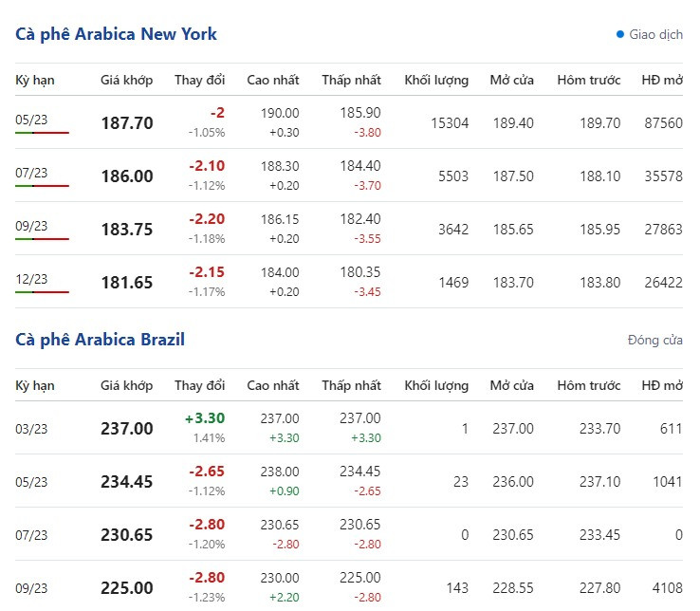Click the -2.20 change value
This screenshot has height=611, width=700.
[x=207, y=219]
